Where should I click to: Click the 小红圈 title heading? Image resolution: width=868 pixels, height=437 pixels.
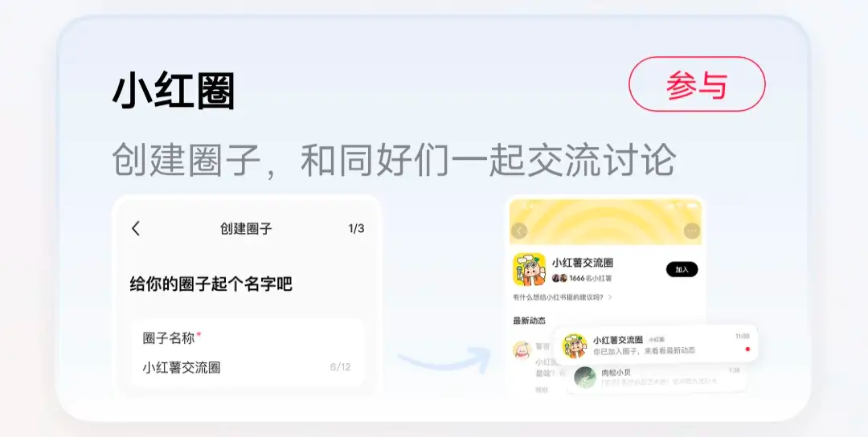(x=174, y=92)
